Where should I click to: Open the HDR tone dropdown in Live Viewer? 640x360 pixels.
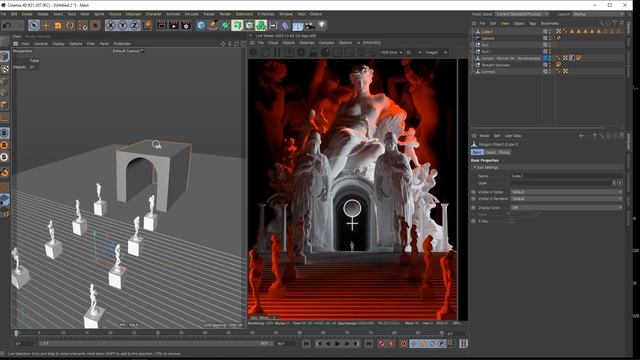point(391,52)
